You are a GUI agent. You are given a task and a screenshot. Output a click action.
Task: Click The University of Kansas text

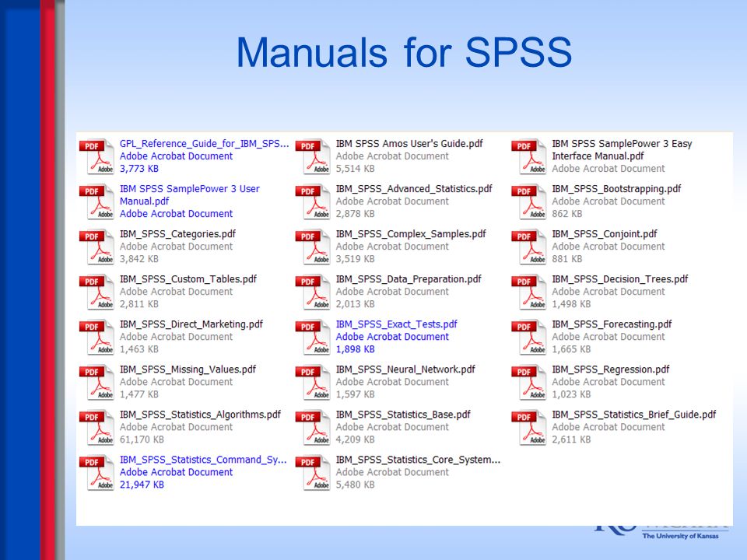[680, 536]
